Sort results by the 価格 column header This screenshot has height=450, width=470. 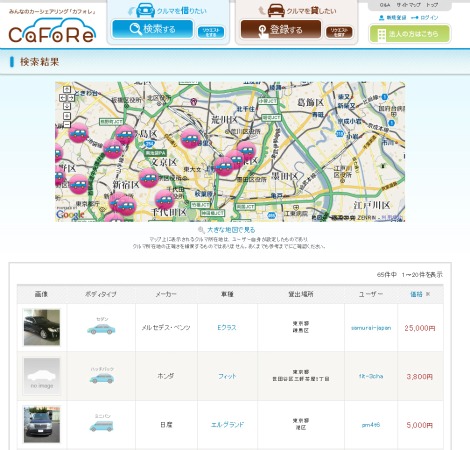click(x=416, y=294)
